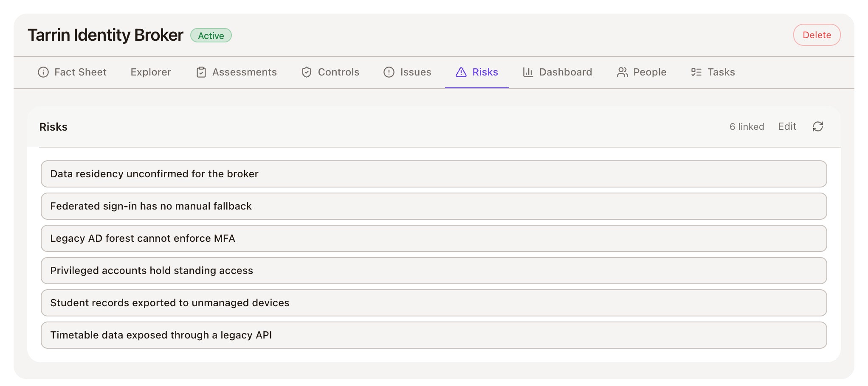868x386 pixels.
Task: Open the Assessments tab
Action: [237, 72]
